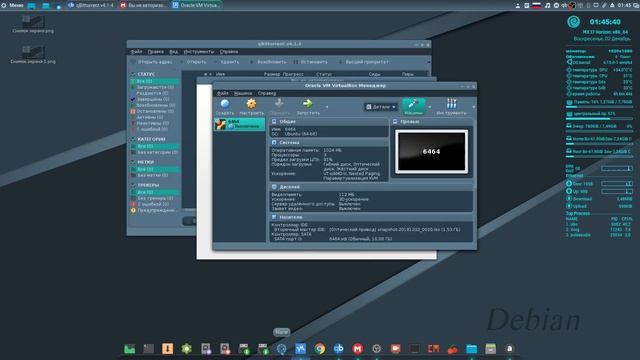Click the Дисплей section header
640x360 pixels.
(x=289, y=187)
